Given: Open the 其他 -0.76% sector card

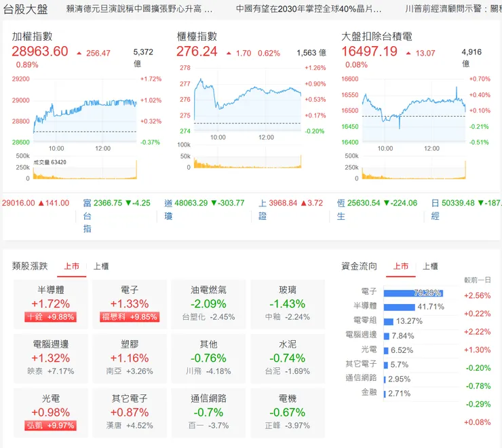Looking at the screenshot, I should coord(208,358).
